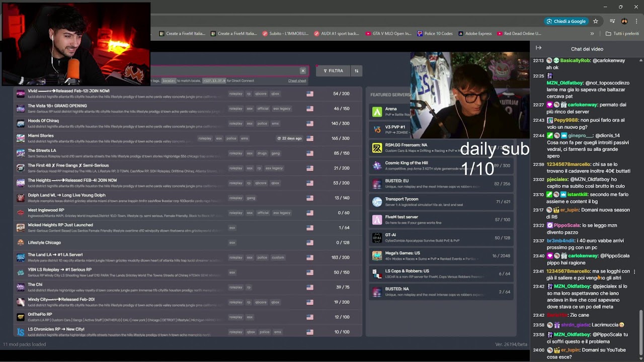Select the roleplay tag on Vivid
The height and width of the screenshot is (362, 644).
(235, 94)
